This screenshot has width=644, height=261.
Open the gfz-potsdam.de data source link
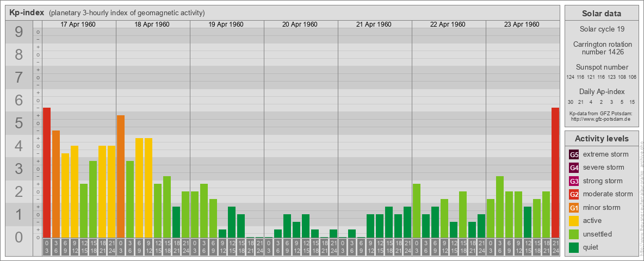(600, 119)
